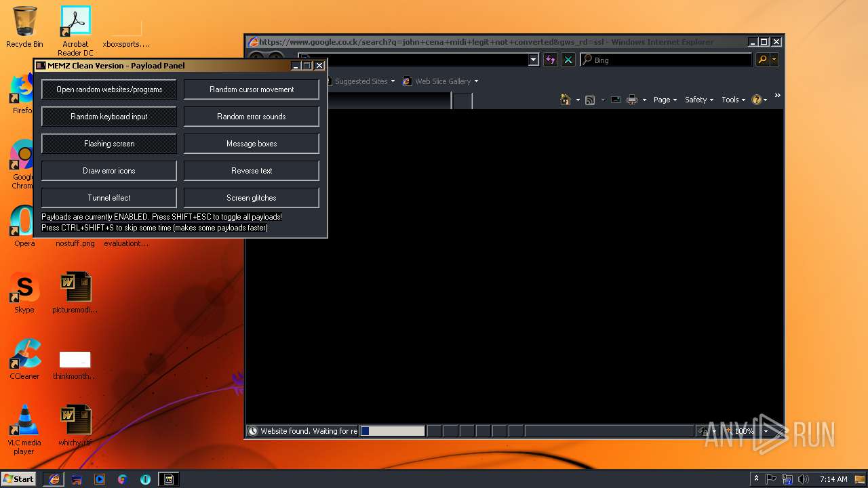
Task: Open the whichy.rtf document icon
Action: [x=75, y=426]
